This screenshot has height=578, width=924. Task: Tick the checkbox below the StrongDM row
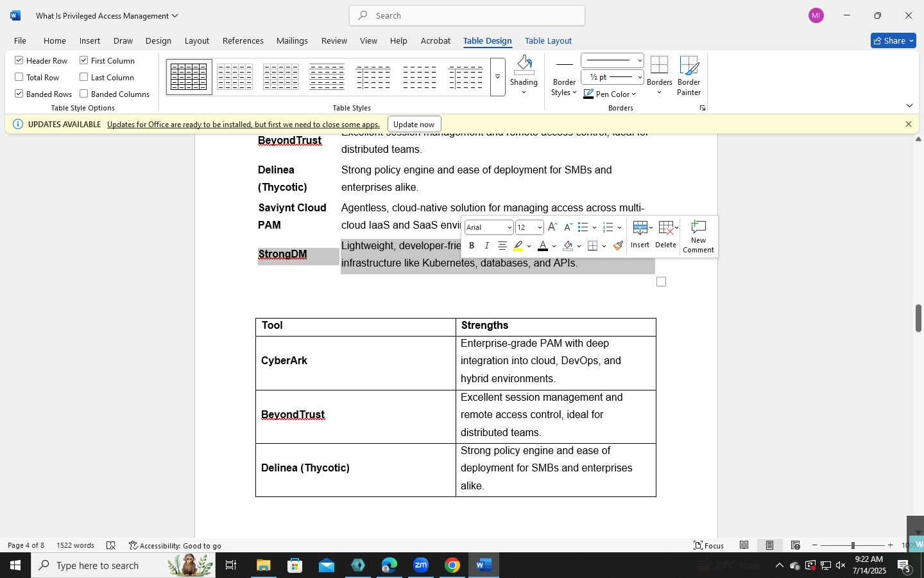click(x=662, y=282)
